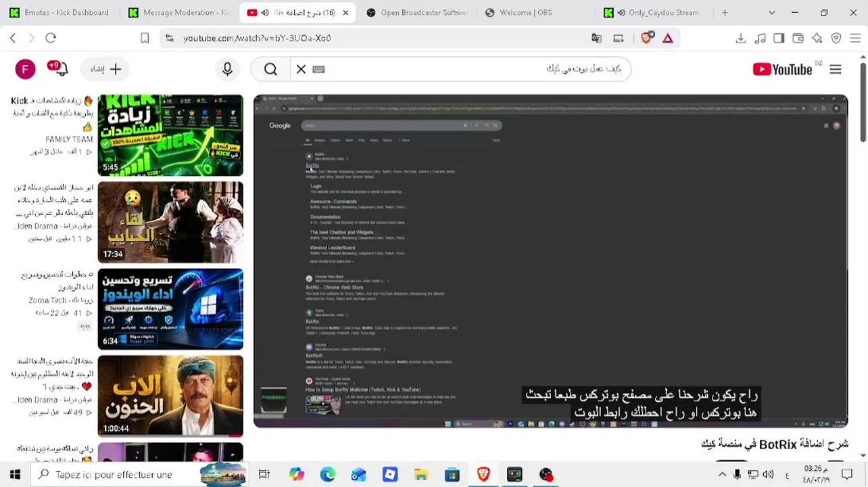Click the voice search microphone button
Viewport: 868px width, 487px height.
[227, 69]
